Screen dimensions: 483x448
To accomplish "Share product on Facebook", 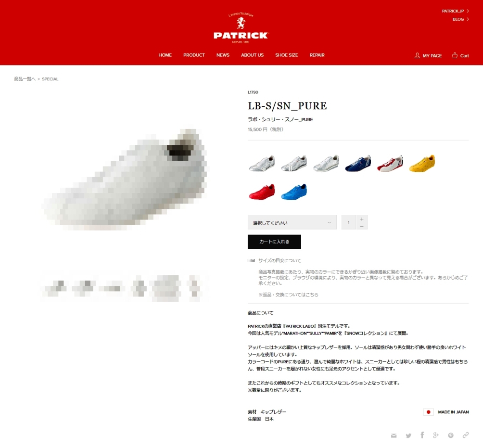I will tap(422, 435).
